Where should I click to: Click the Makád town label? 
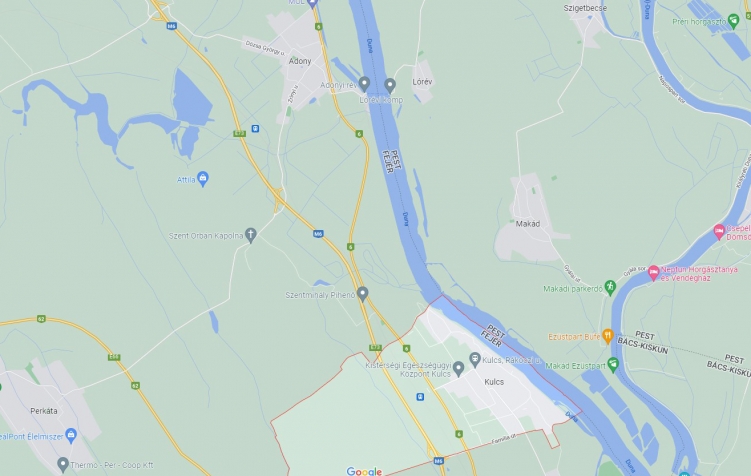[528, 224]
